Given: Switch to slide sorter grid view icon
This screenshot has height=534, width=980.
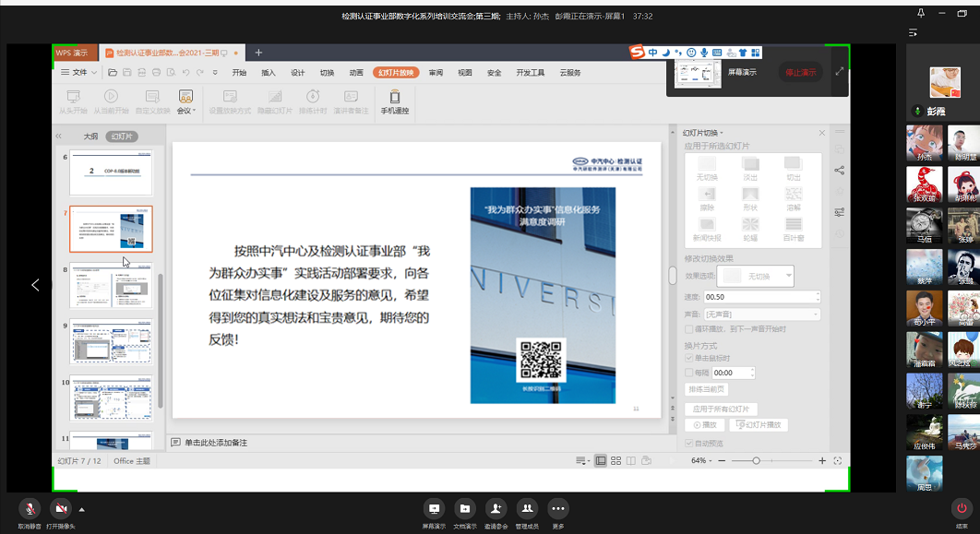Looking at the screenshot, I should point(615,461).
